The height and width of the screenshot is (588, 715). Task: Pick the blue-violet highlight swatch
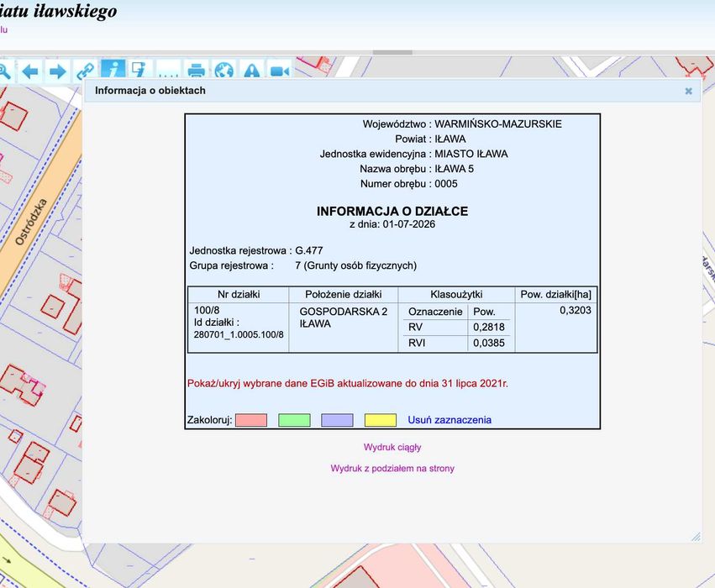[x=338, y=420]
